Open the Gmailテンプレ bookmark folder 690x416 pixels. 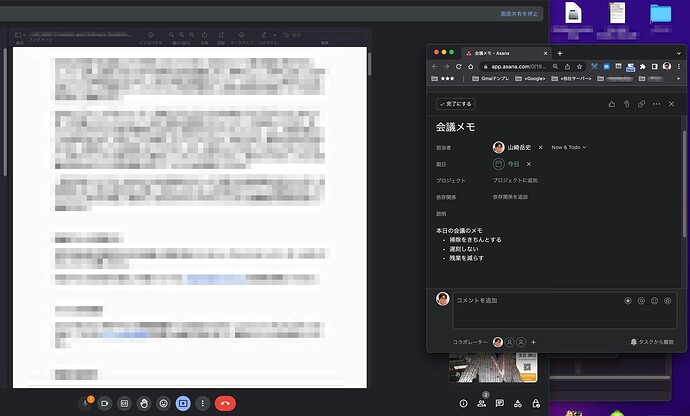click(x=491, y=79)
